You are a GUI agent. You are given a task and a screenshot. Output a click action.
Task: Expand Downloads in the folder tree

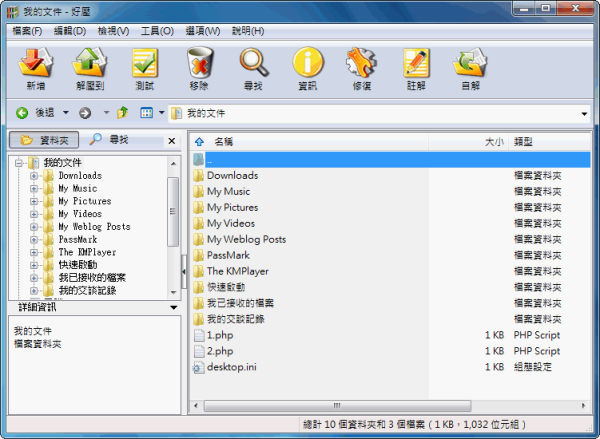pyautogui.click(x=34, y=176)
